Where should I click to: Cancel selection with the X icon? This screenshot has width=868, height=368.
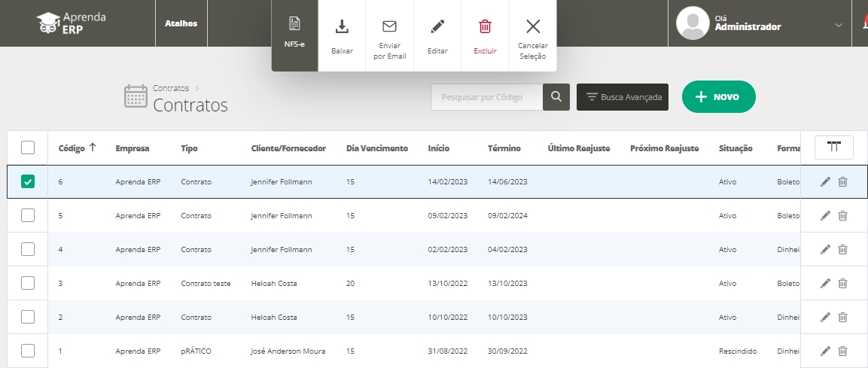tap(533, 27)
